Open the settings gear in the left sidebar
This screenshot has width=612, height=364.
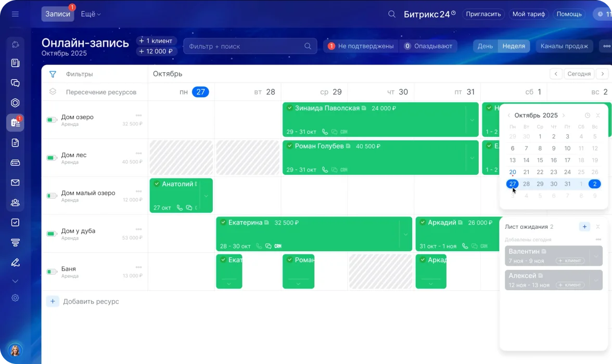(15, 298)
